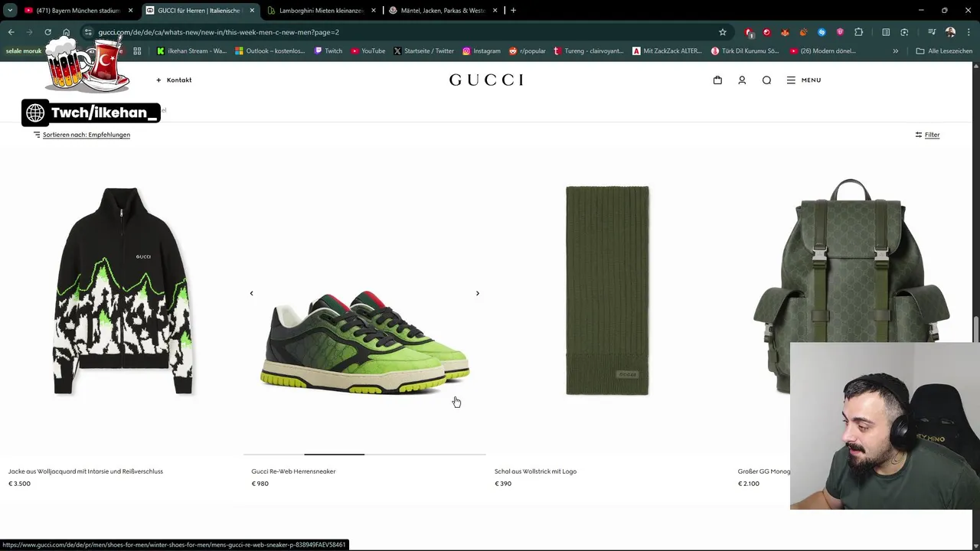980x551 pixels.
Task: Open the pink shield extension icon
Action: [x=840, y=32]
